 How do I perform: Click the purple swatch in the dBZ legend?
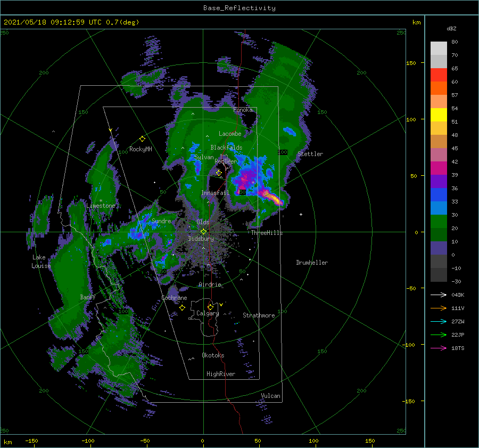pos(439,181)
